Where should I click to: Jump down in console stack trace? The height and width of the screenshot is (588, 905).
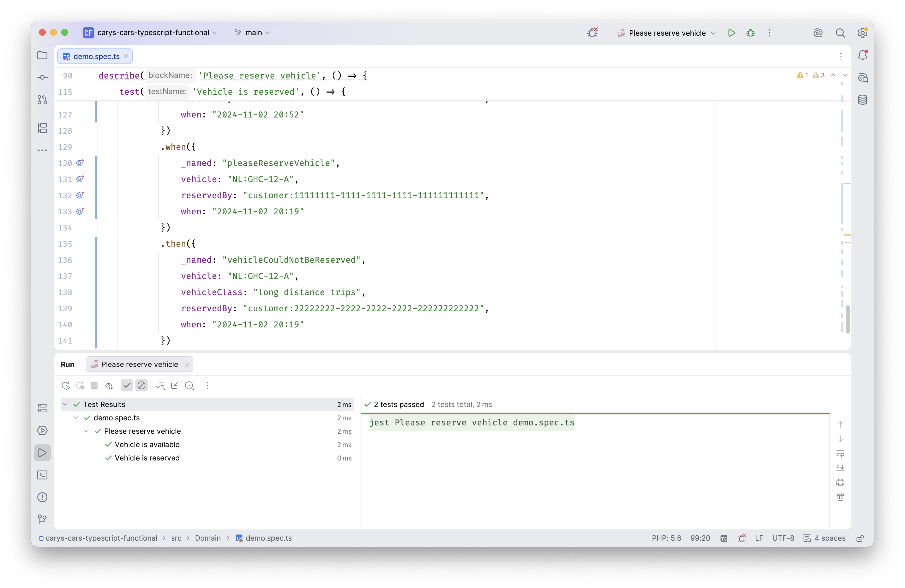click(x=840, y=439)
